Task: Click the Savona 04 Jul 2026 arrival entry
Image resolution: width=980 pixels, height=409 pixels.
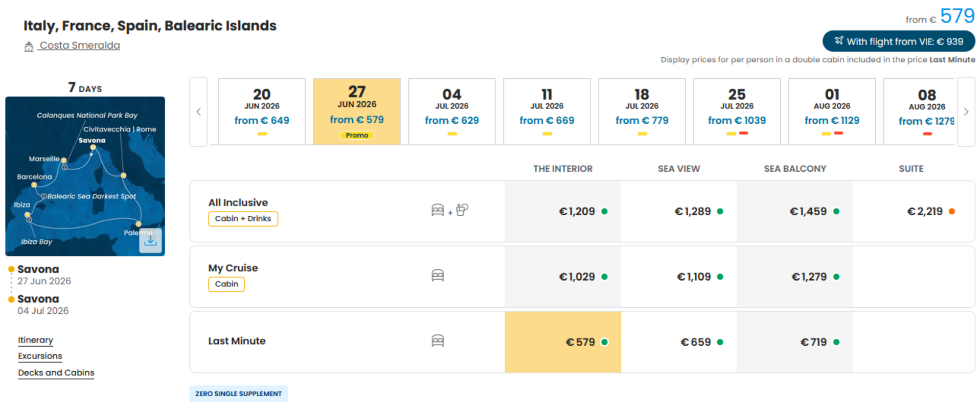Action: tap(43, 304)
